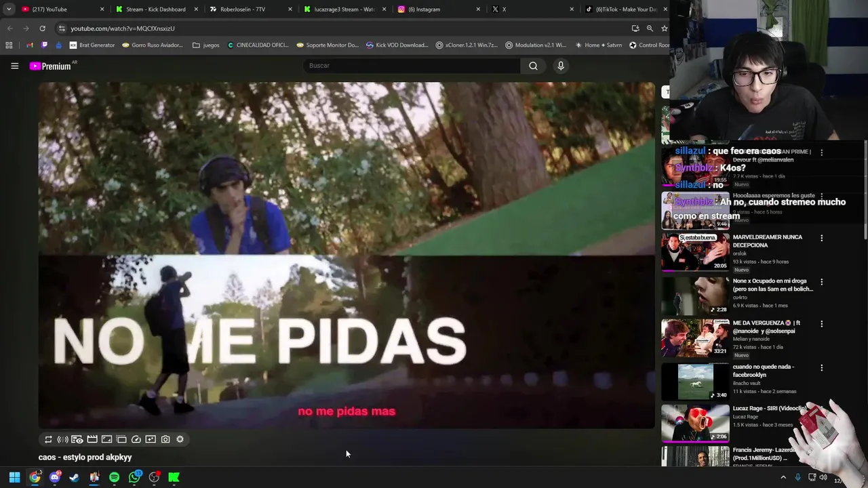Switch to the (217) YouTube tab
The width and height of the screenshot is (868, 488).
click(61, 9)
